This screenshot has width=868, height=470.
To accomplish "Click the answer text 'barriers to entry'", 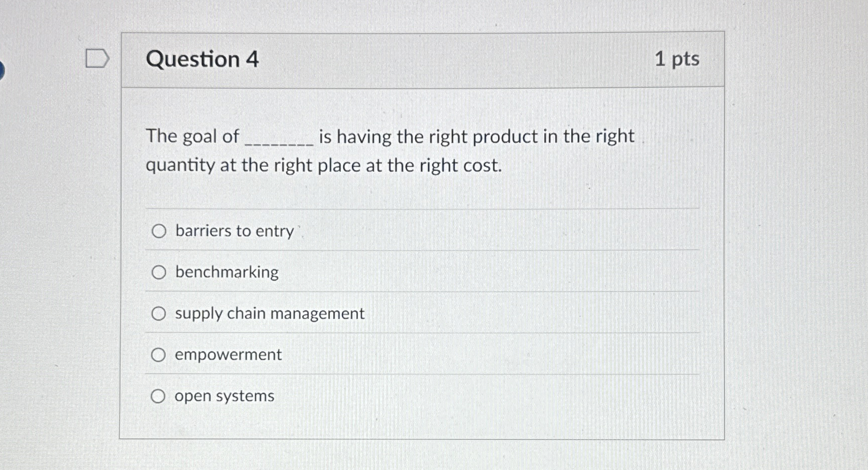I will tap(234, 231).
